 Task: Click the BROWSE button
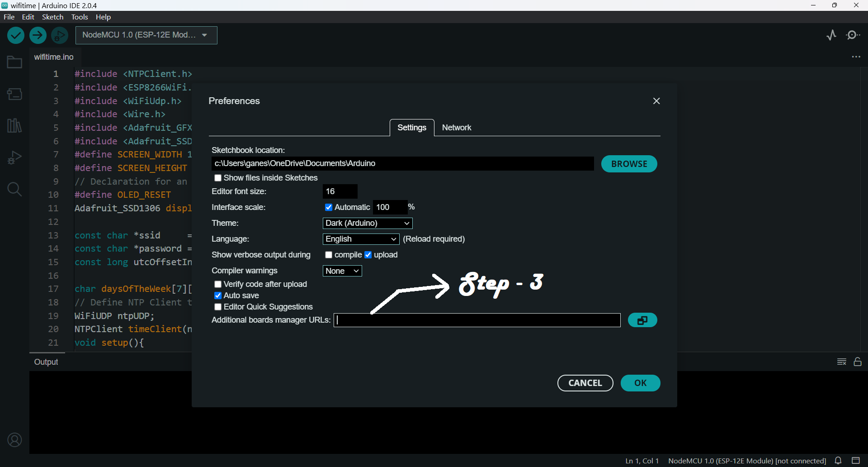click(629, 163)
